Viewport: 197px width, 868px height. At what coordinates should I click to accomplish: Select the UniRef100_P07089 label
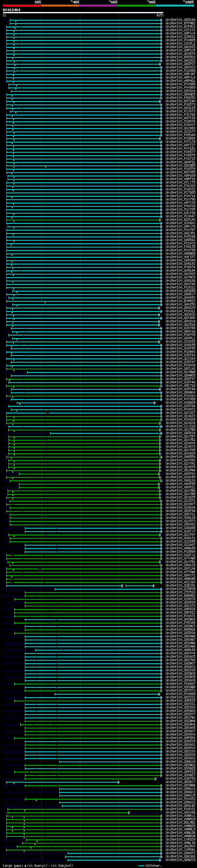click(180, 399)
